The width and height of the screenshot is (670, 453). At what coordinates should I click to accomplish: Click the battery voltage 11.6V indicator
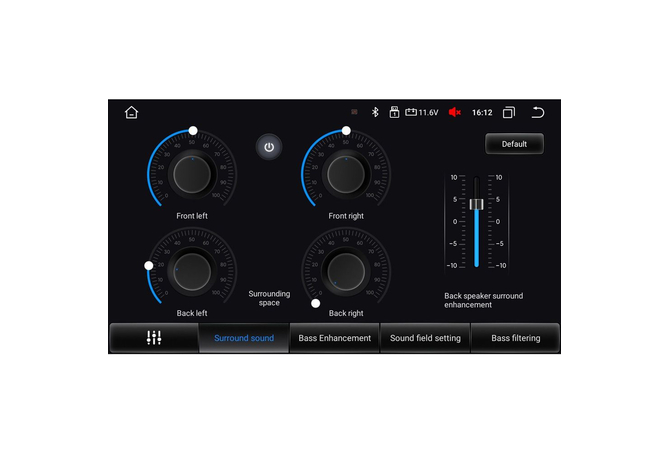point(421,112)
